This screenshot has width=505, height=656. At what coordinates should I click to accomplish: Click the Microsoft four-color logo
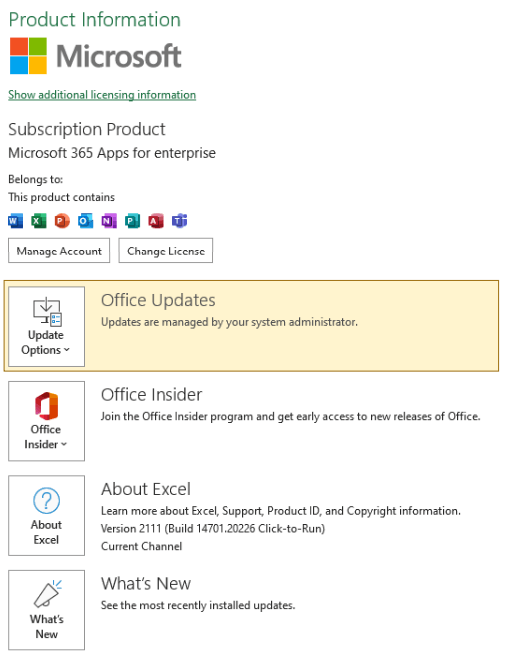(x=28, y=56)
